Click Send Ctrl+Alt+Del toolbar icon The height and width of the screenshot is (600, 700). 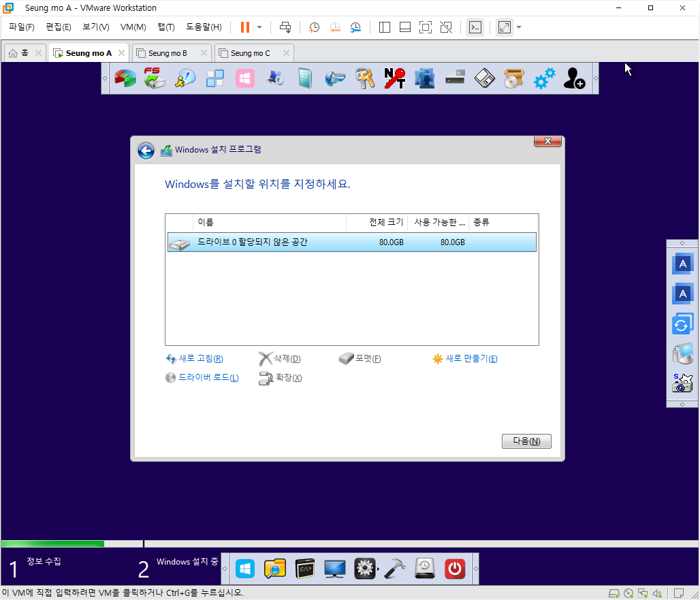(x=285, y=27)
